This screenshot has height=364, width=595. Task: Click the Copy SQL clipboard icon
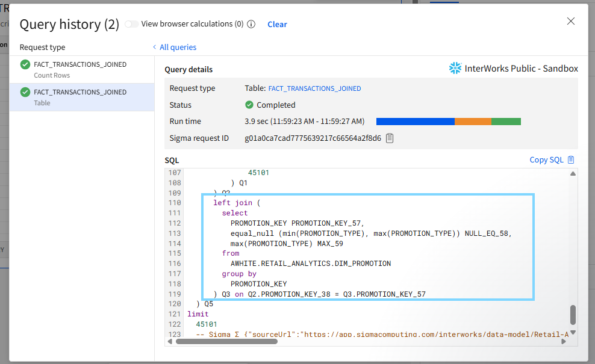tap(571, 159)
